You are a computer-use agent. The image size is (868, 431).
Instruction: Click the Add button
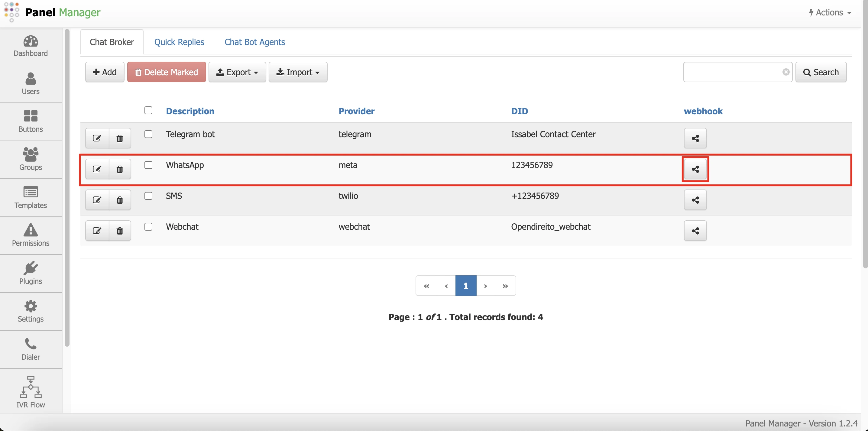pyautogui.click(x=105, y=72)
